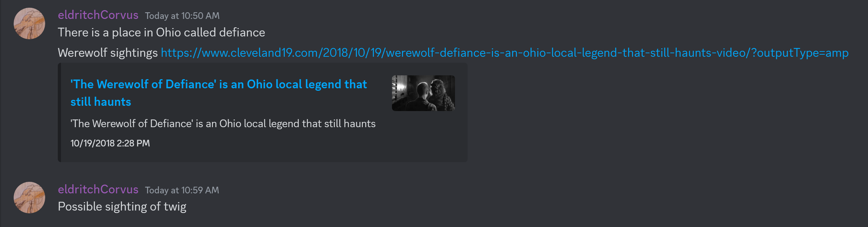Click the 'Today at 10:50 AM' timestamp

pos(182,16)
